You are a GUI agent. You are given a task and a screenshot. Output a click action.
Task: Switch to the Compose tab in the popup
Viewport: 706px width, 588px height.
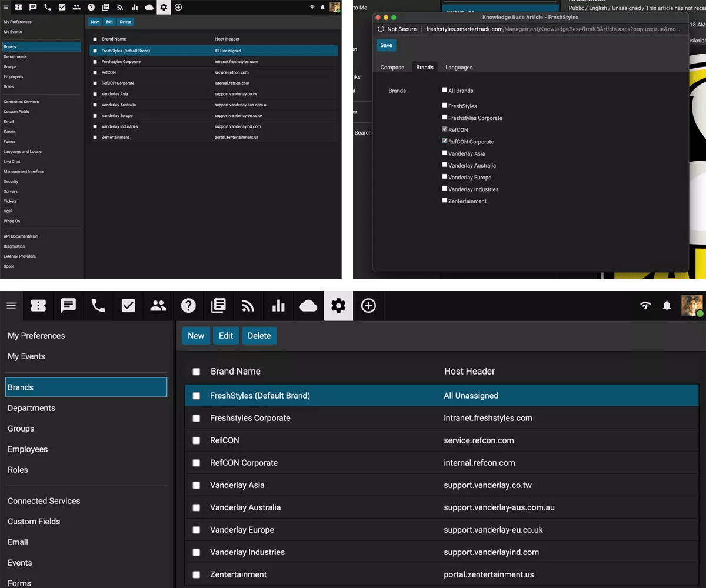[392, 68]
